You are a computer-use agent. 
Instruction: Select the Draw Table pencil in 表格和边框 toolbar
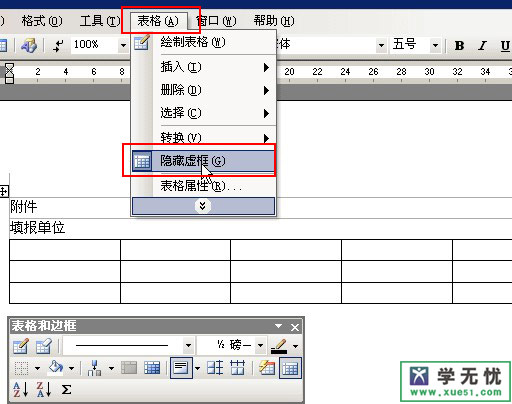(20, 346)
